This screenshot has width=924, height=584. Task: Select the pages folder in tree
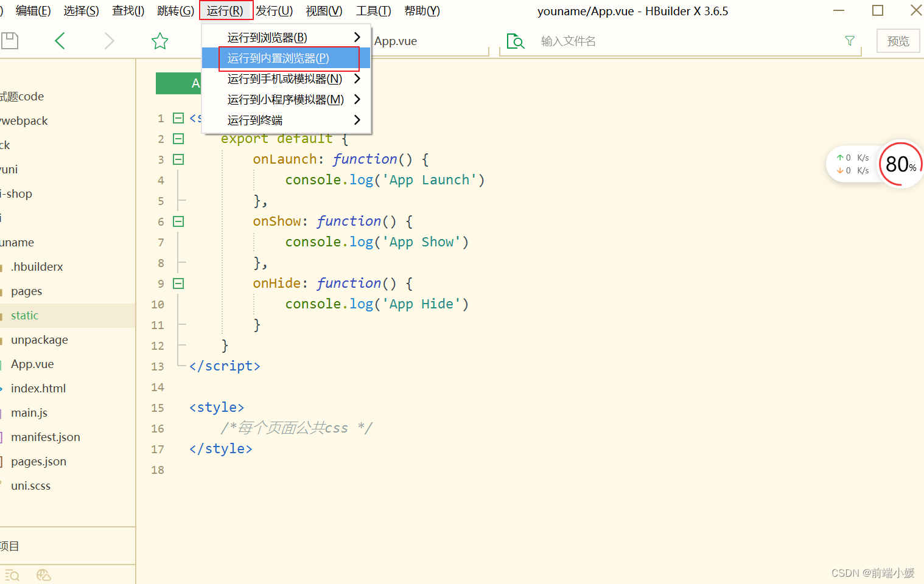[26, 291]
